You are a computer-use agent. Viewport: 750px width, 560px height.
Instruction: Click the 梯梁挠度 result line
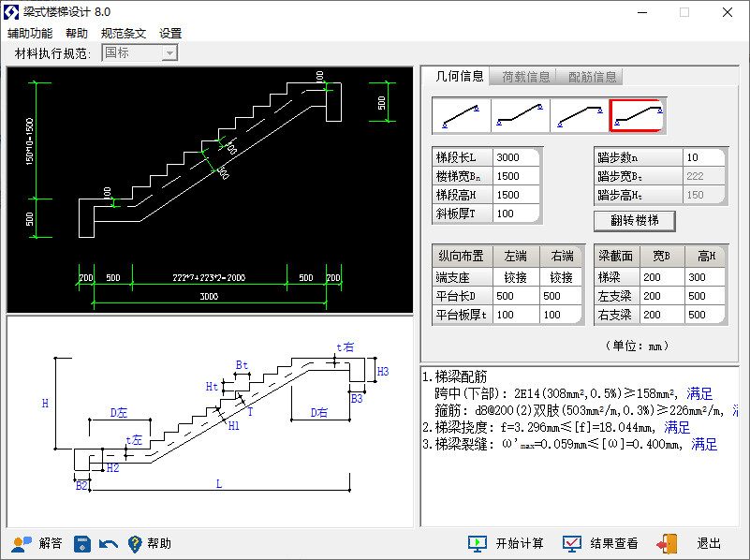556,427
